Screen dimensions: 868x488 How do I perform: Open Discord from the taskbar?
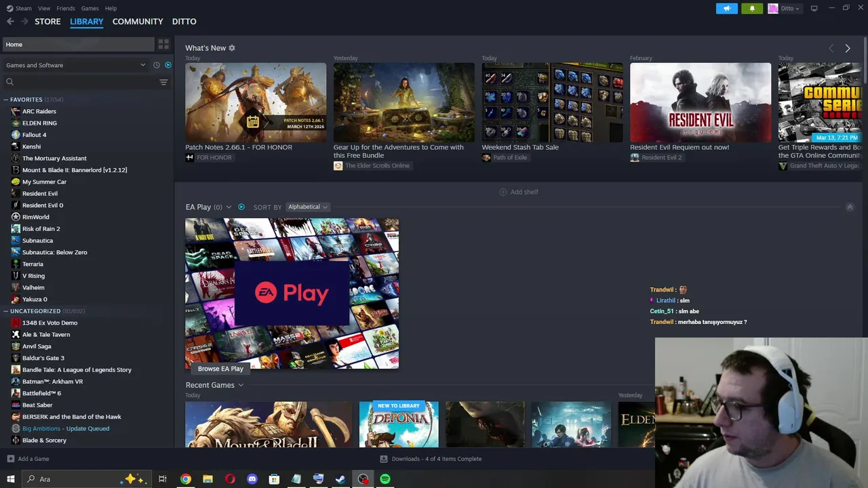(x=252, y=479)
